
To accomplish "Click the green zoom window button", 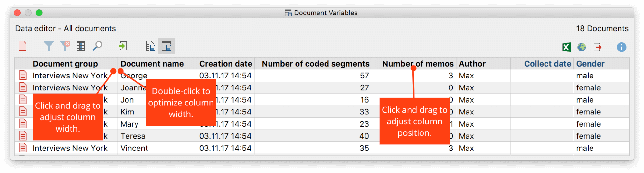I will pyautogui.click(x=39, y=13).
